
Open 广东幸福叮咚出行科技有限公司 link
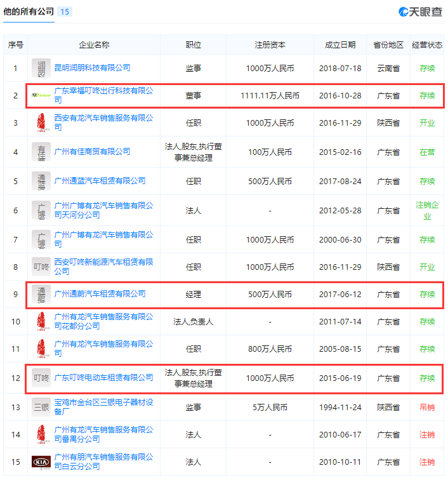point(103,95)
